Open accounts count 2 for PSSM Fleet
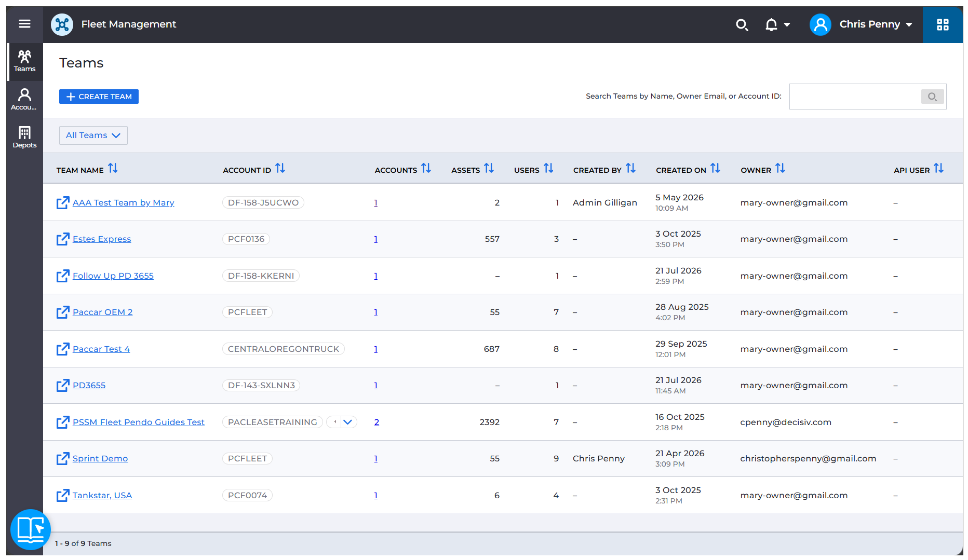 tap(377, 422)
